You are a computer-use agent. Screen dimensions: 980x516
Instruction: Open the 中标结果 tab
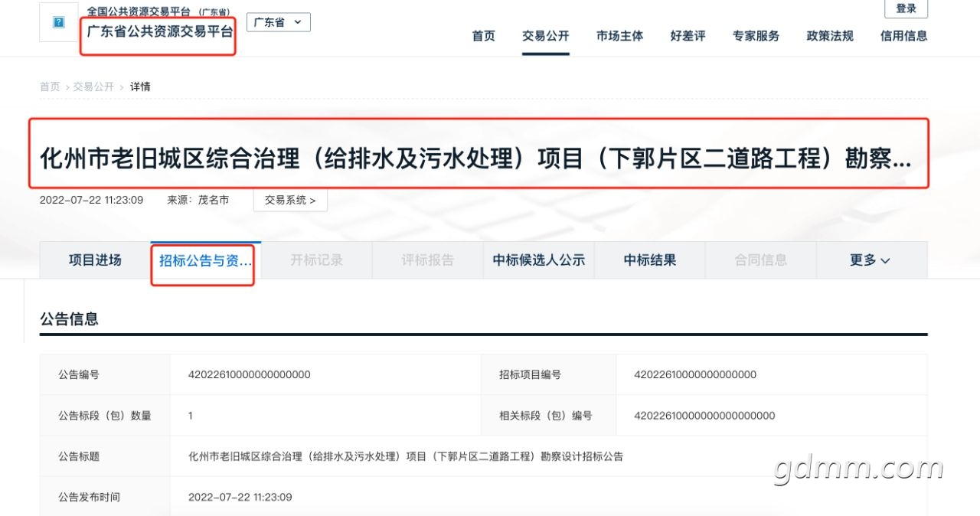pyautogui.click(x=650, y=260)
